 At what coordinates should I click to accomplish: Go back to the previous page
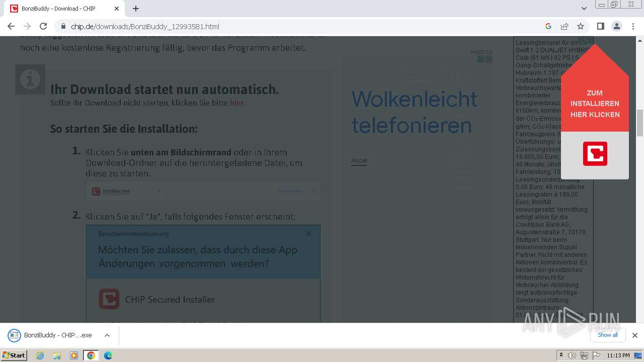point(11,26)
